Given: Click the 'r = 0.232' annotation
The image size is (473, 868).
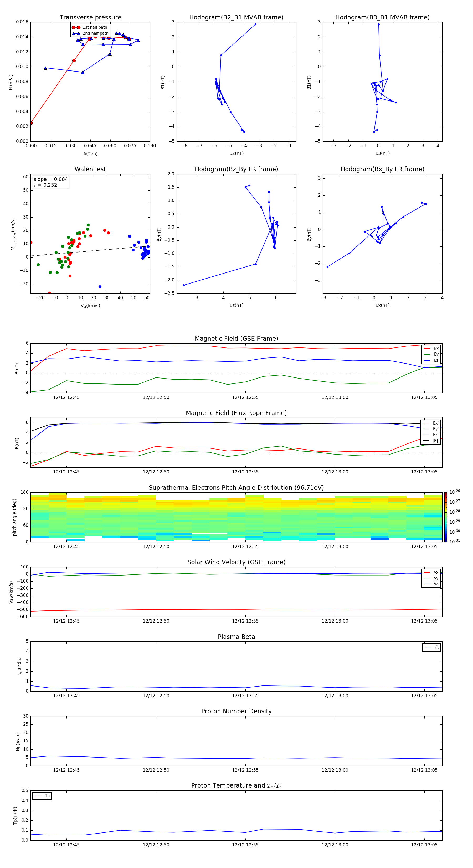Looking at the screenshot, I should click(x=45, y=185).
